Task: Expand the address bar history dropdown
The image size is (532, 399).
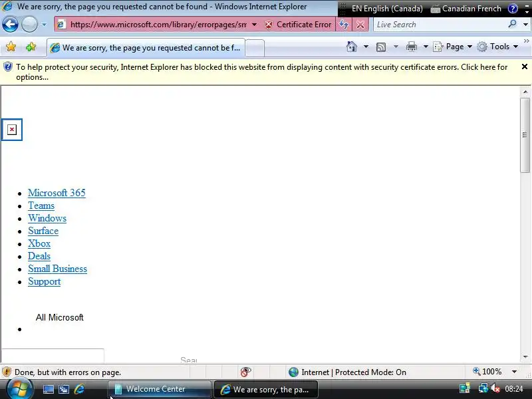Action: pyautogui.click(x=254, y=25)
